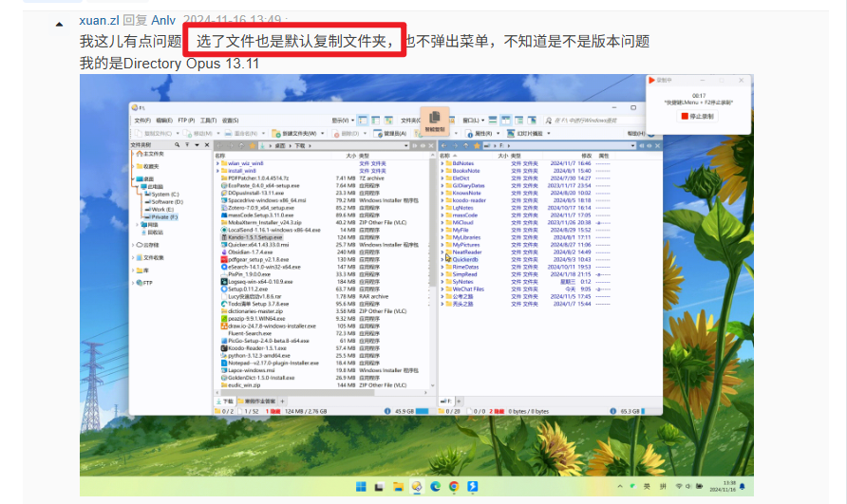Open Google Chrome from the taskbar
The image size is (847, 504).
tap(454, 487)
